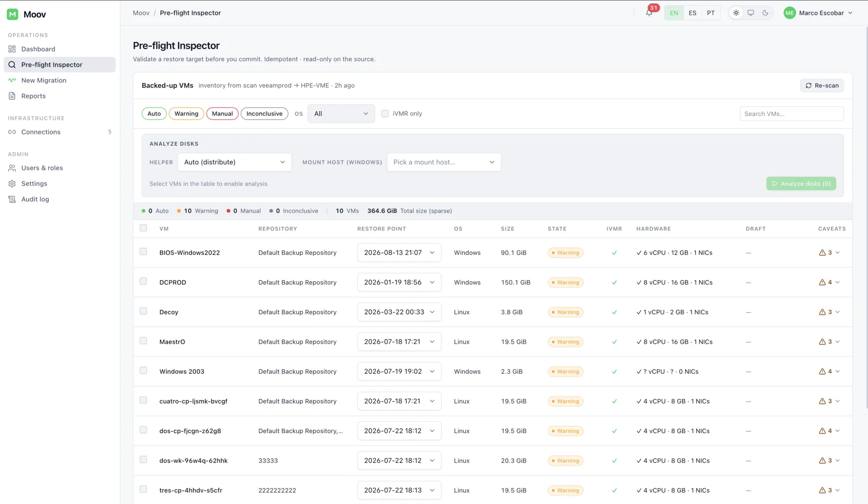
Task: Switch language to PT
Action: [711, 13]
